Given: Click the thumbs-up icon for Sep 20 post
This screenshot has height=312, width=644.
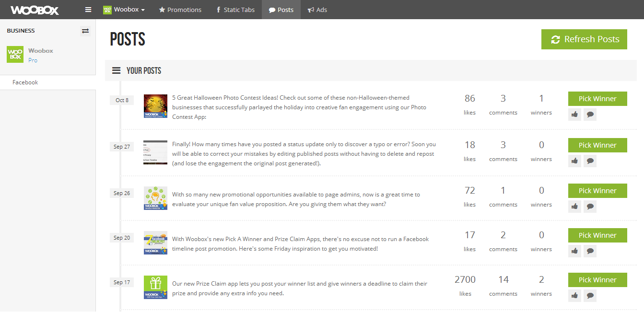Looking at the screenshot, I should click(574, 251).
